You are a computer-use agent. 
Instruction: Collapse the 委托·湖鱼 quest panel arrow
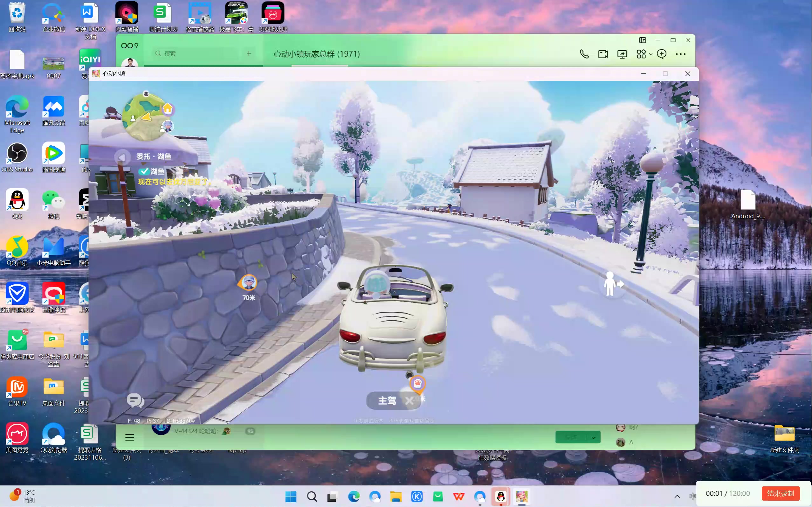point(122,156)
